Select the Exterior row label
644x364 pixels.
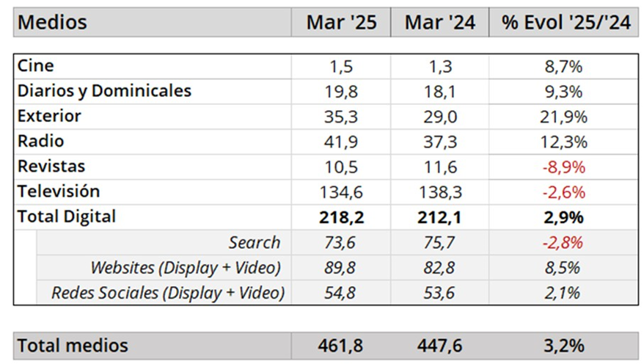pos(49,116)
